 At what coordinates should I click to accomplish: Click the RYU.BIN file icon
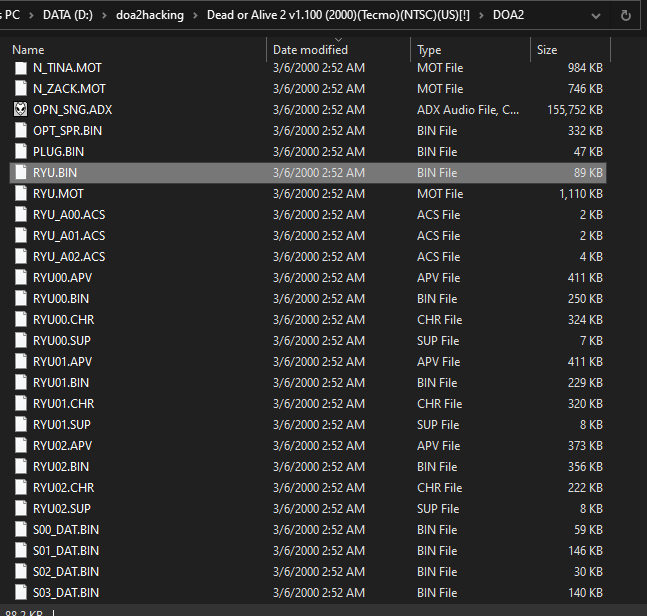pos(21,173)
